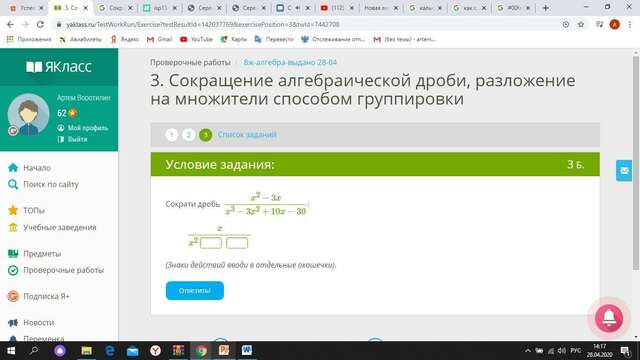
Task: Click the pink notification bell button
Action: [609, 318]
